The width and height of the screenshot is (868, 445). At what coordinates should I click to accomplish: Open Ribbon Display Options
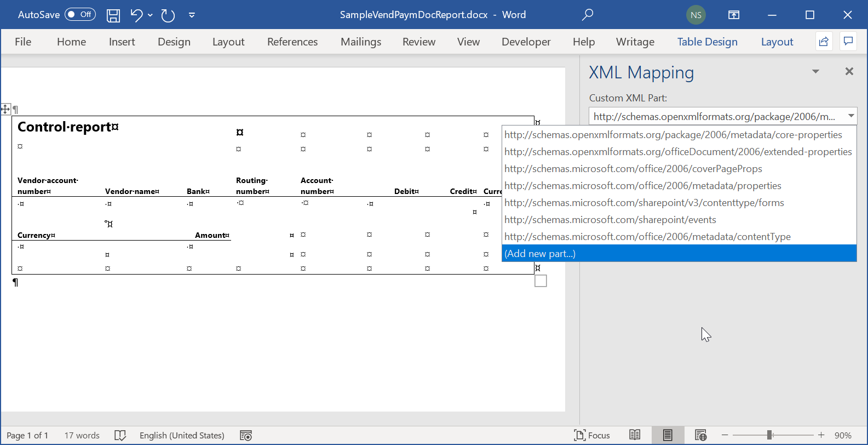pos(734,15)
